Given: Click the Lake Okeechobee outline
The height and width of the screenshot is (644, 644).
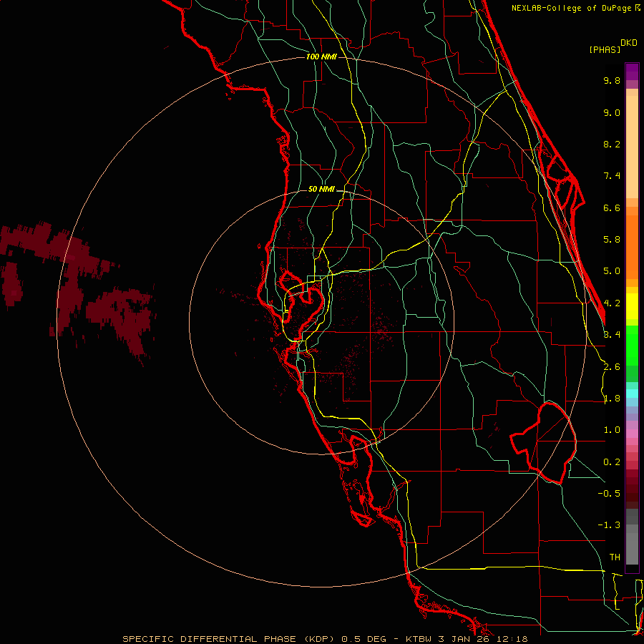Looking at the screenshot, I should tap(543, 442).
